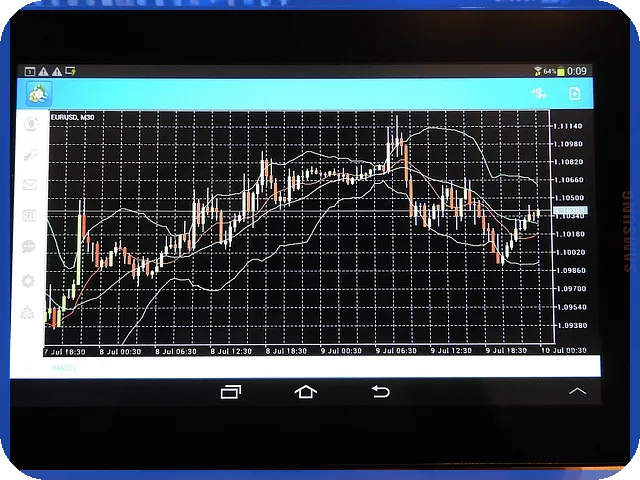640x480 pixels.
Task: Tap the battery indicator in status bar
Action: (x=561, y=71)
